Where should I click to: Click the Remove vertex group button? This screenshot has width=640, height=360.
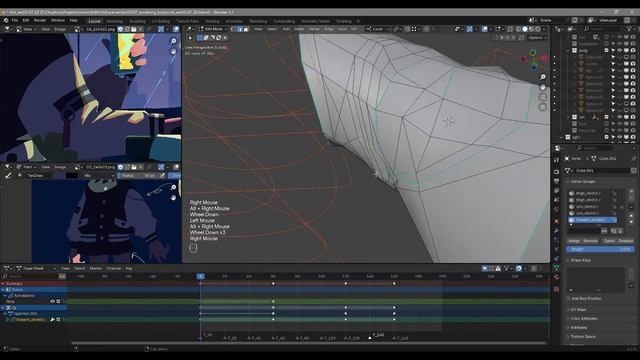pos(591,241)
